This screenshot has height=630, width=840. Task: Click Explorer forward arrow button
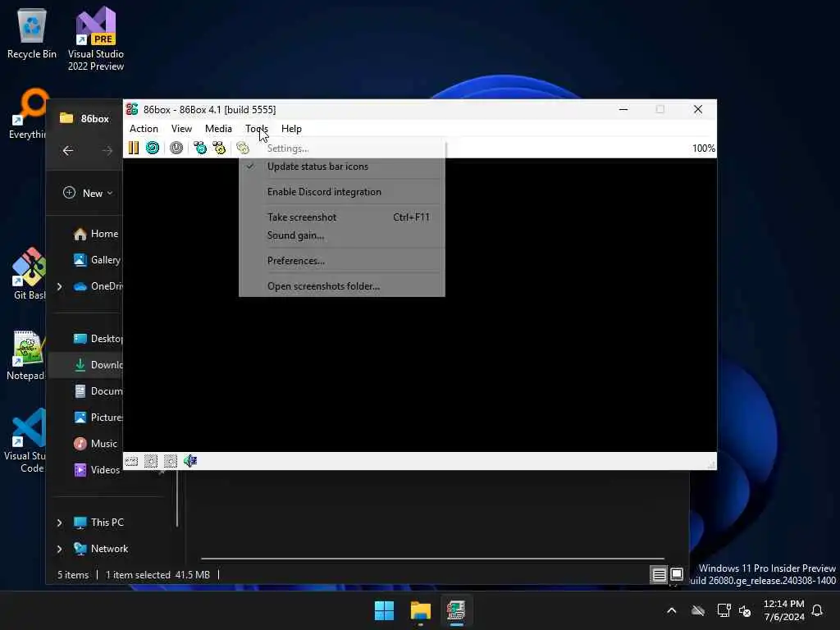[x=107, y=151]
